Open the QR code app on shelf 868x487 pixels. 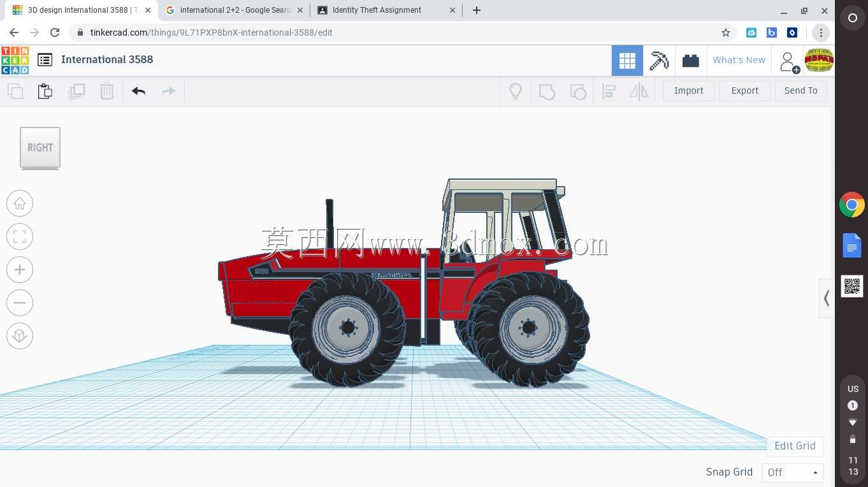(x=852, y=286)
